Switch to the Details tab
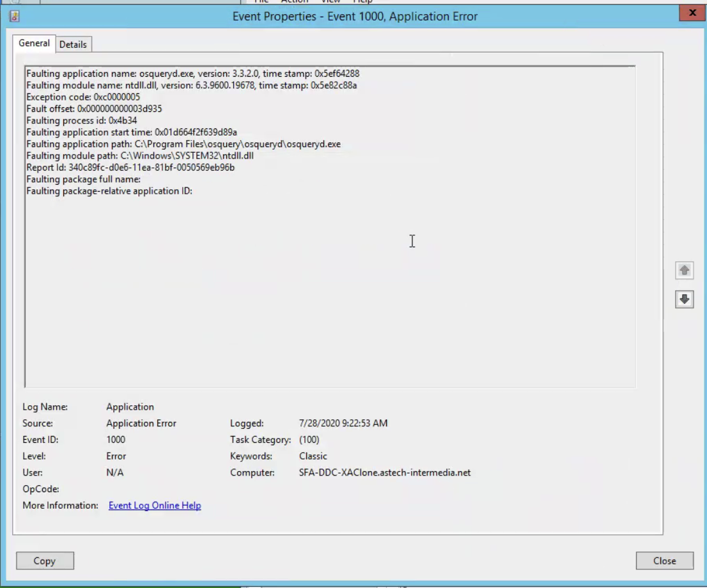707x588 pixels. [x=73, y=44]
